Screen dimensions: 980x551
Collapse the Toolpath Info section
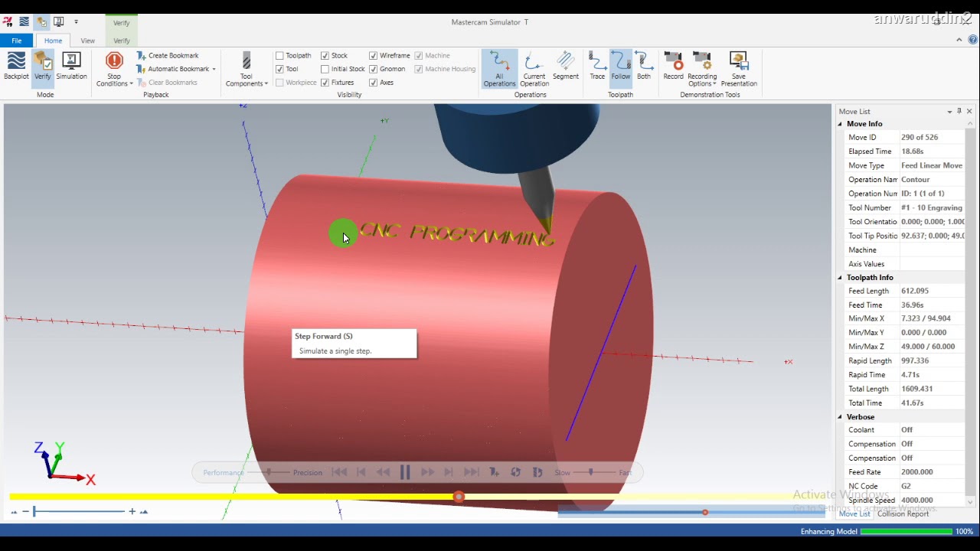click(x=840, y=278)
